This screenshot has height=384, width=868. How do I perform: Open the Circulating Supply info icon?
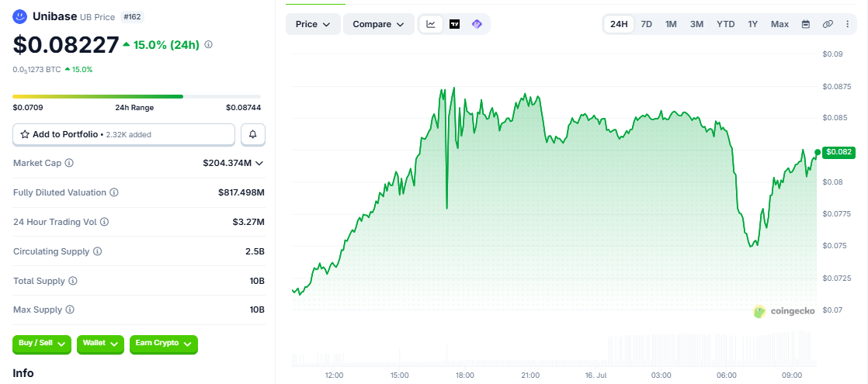pyautogui.click(x=97, y=251)
